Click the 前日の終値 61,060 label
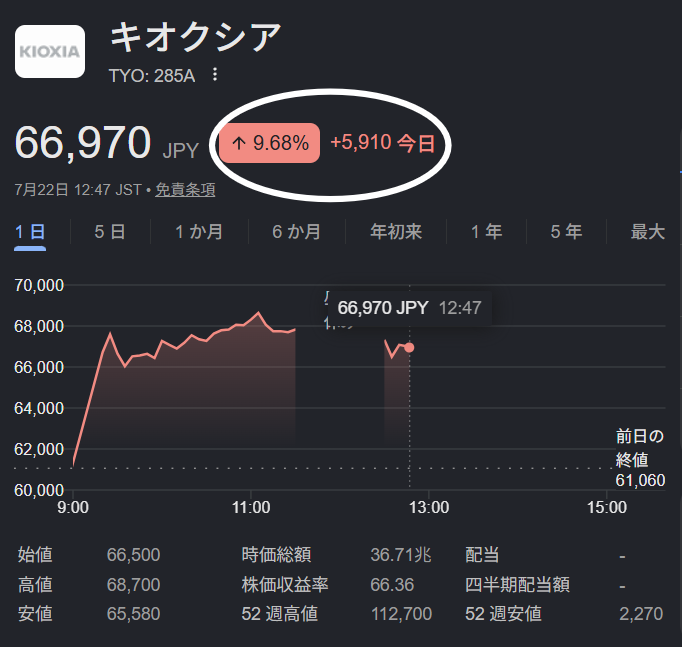Screen dimensions: 682x647 (640, 458)
